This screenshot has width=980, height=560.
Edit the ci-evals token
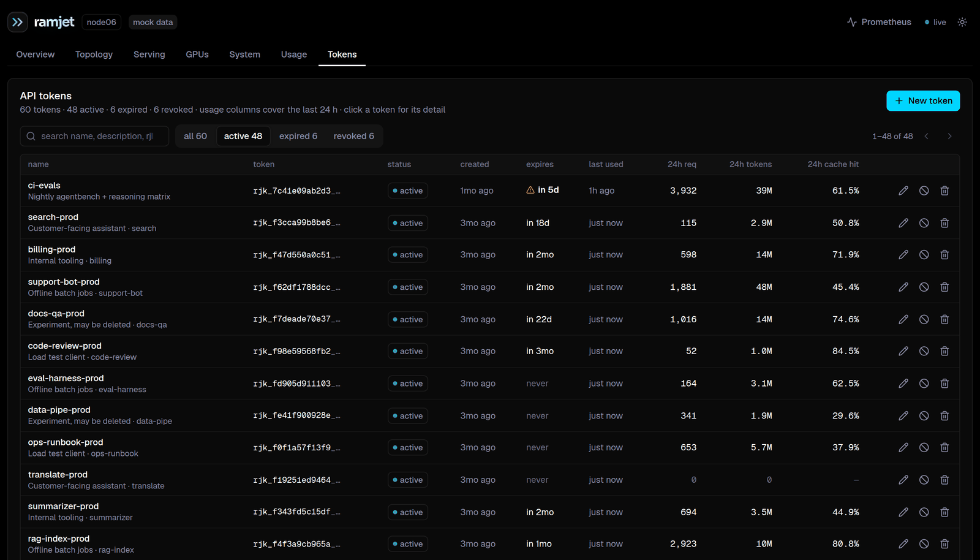click(903, 191)
